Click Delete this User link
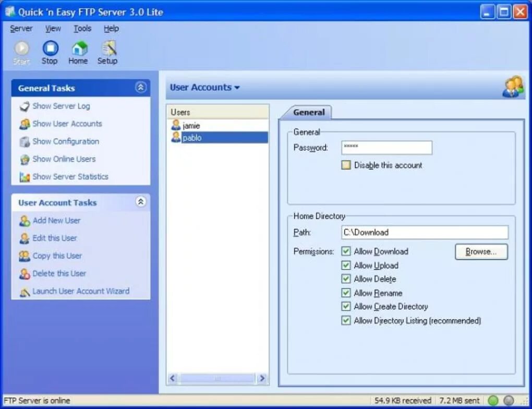Screen dimensions: 532x409 59,273
